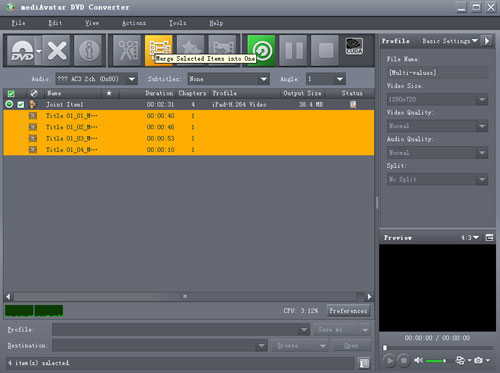Select the Title 01_02 row
This screenshot has width=500, height=373.
[189, 127]
